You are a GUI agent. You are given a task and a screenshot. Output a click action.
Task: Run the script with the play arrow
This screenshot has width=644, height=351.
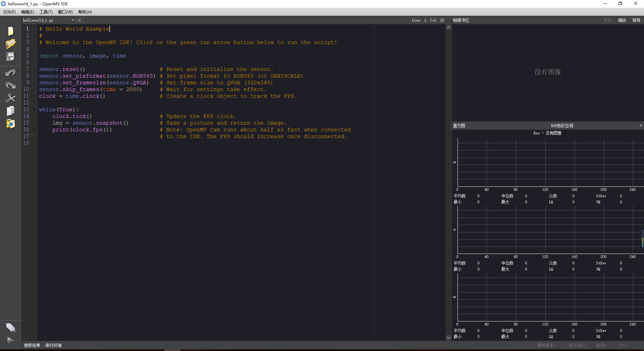pos(10,340)
